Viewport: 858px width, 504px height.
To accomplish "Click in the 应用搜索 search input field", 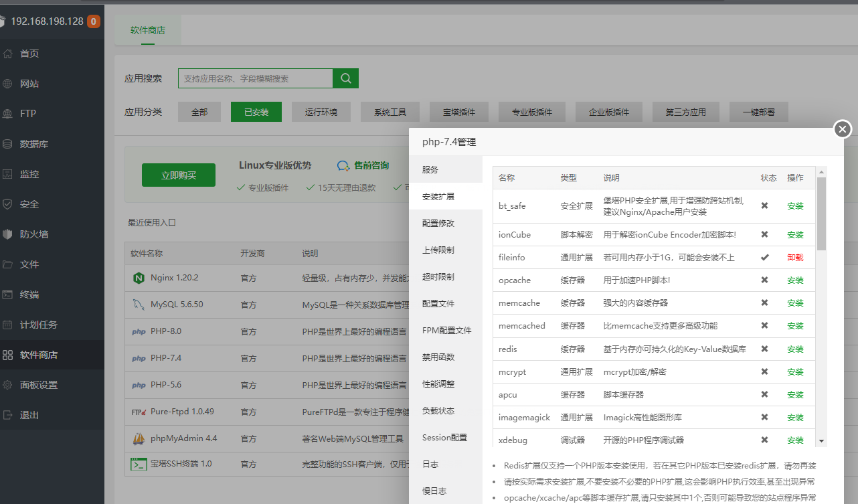I will point(256,78).
